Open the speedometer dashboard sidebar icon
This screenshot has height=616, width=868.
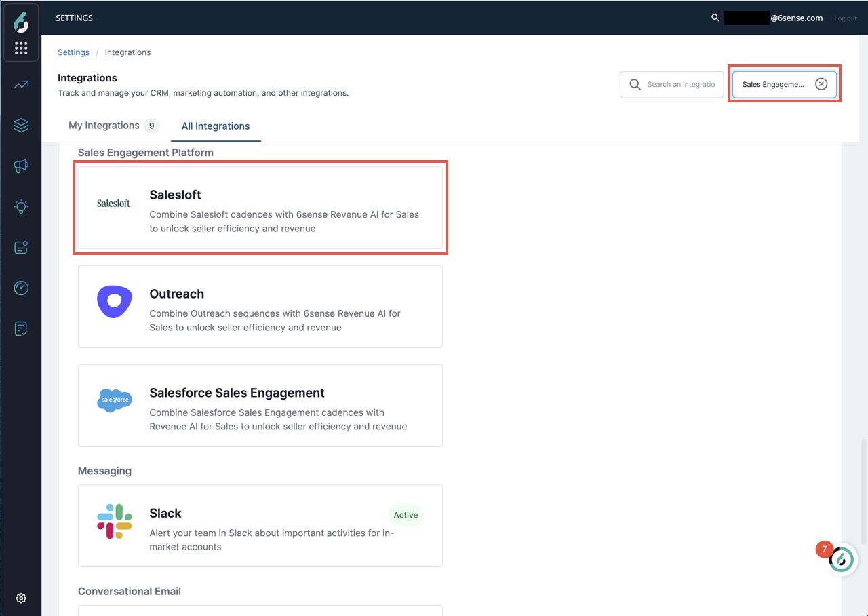[x=21, y=288]
